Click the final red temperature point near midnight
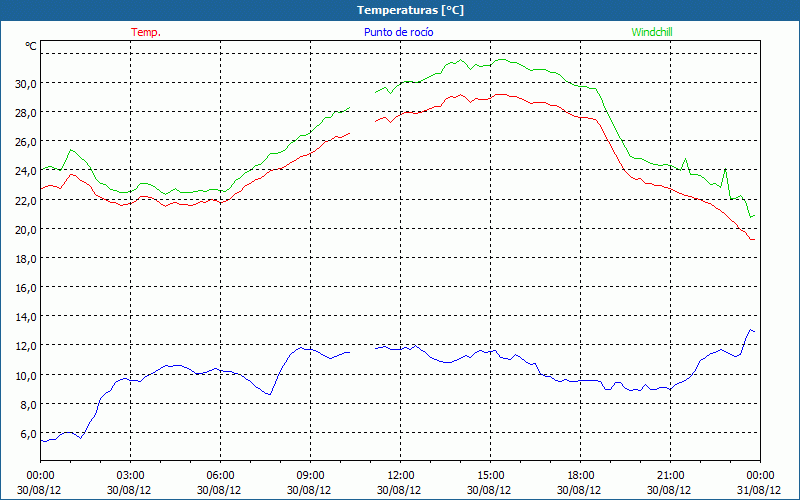This screenshot has height=500, width=800. coord(753,239)
